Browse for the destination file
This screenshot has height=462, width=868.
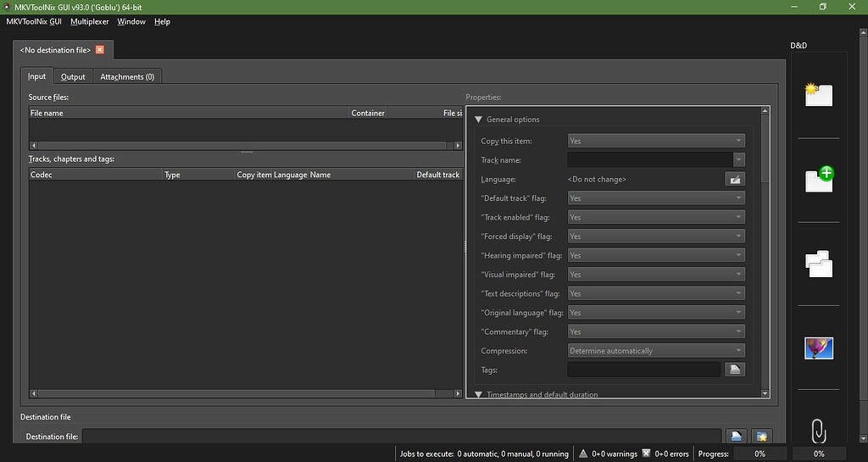tap(736, 437)
